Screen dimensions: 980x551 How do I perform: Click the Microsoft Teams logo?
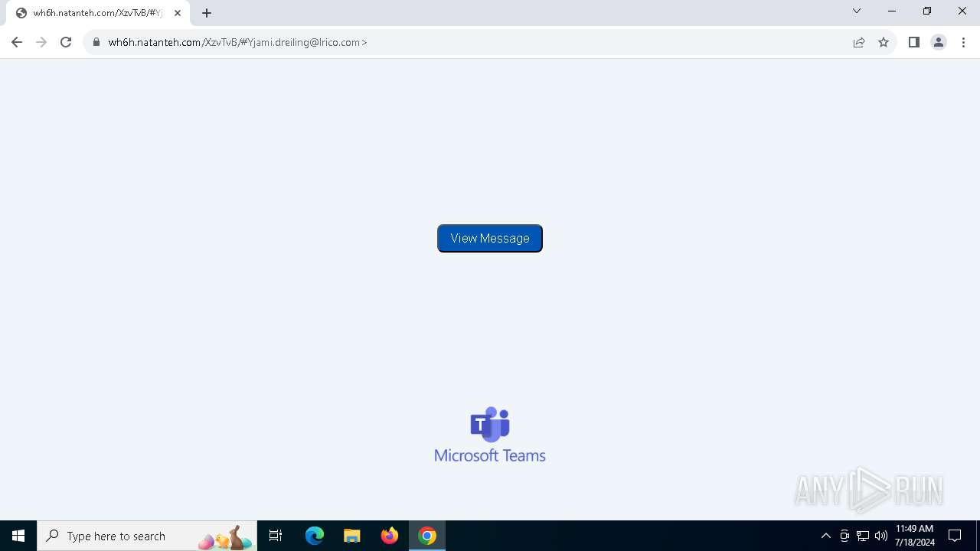coord(490,435)
